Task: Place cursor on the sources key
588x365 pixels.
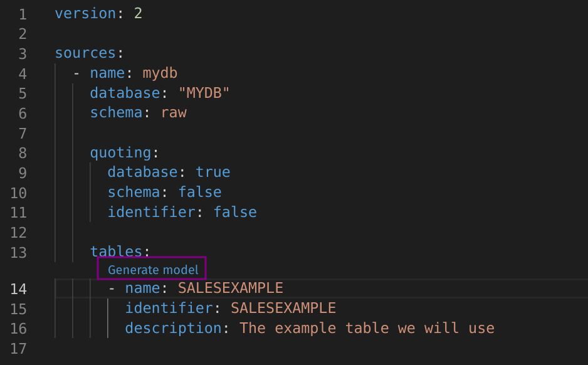Action: coord(85,53)
